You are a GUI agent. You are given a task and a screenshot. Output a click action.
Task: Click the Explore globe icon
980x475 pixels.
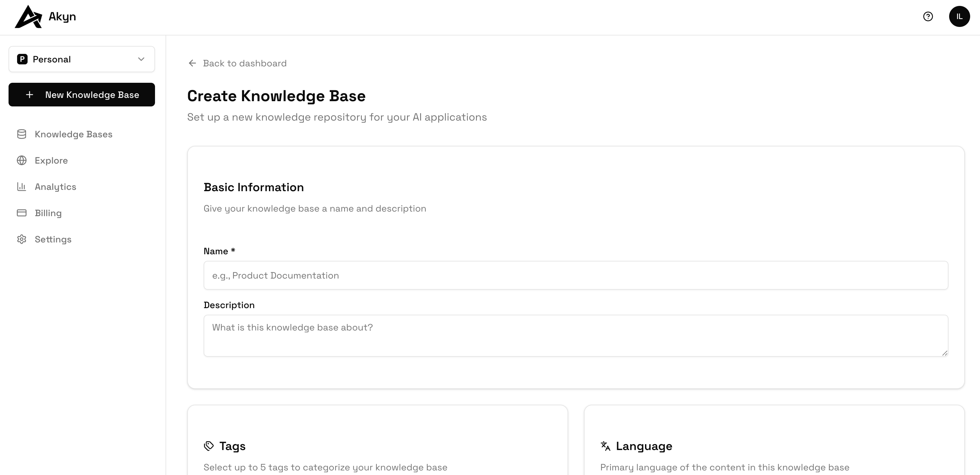pos(22,161)
